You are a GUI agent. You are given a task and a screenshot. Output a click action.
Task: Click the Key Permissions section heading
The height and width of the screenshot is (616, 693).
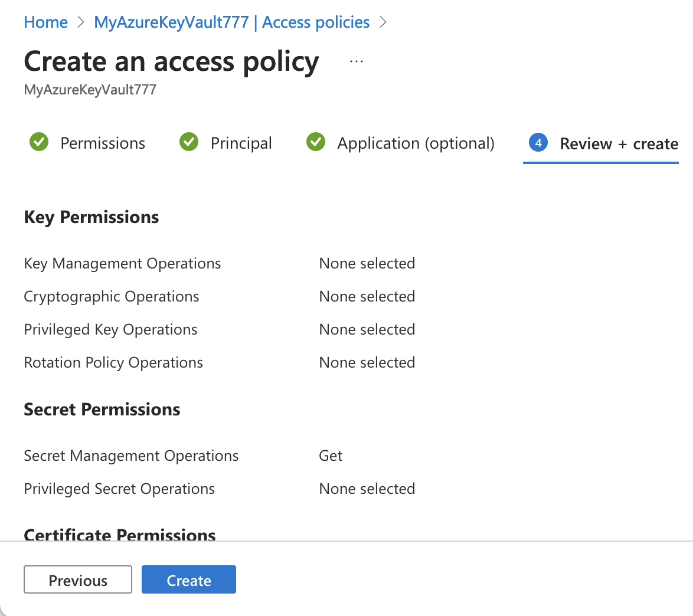(x=91, y=217)
